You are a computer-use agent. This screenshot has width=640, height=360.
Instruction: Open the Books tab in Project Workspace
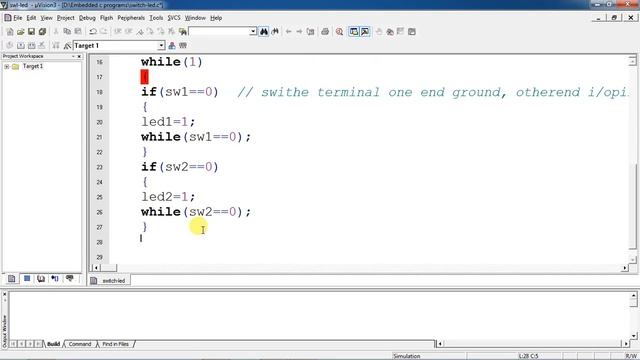(x=41, y=279)
